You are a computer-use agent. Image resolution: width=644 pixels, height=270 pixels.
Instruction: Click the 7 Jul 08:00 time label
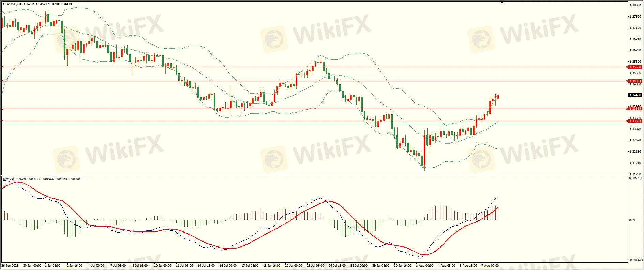(118, 266)
